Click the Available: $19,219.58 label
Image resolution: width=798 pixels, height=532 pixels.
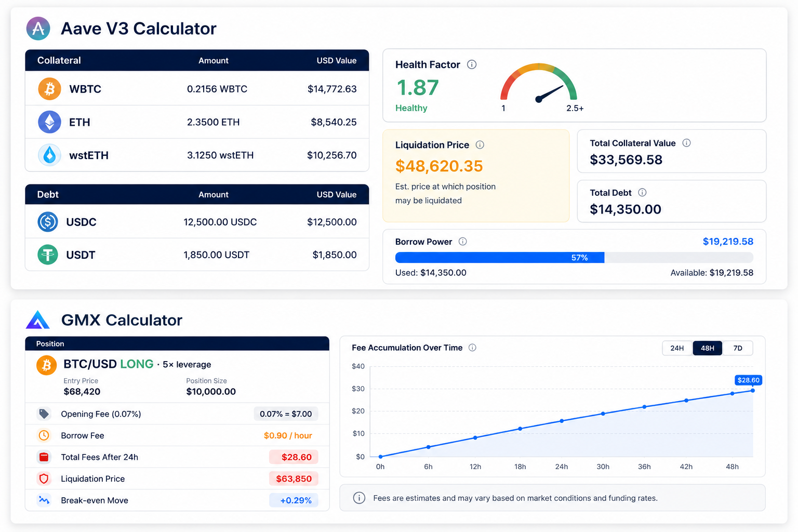pyautogui.click(x=712, y=273)
